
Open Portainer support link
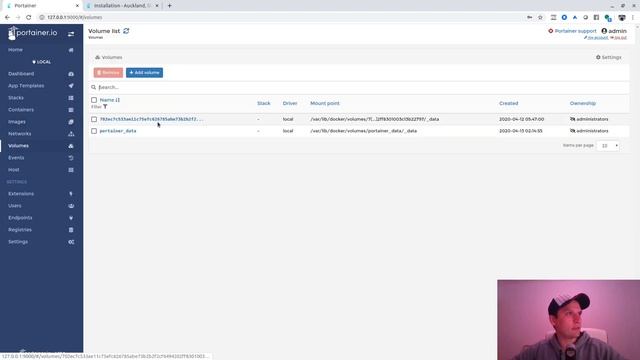pyautogui.click(x=572, y=31)
